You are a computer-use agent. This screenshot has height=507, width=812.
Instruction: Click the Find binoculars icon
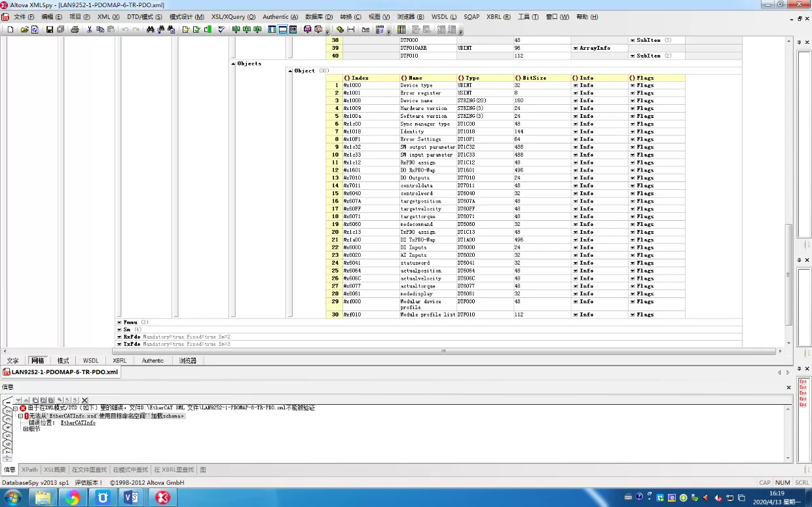coord(151,29)
